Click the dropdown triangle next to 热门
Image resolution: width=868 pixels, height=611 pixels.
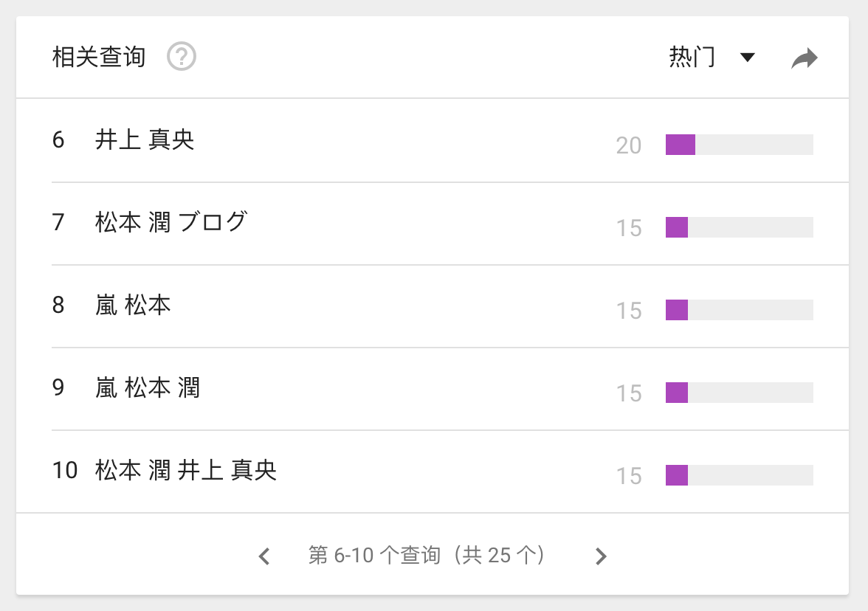pyautogui.click(x=747, y=58)
